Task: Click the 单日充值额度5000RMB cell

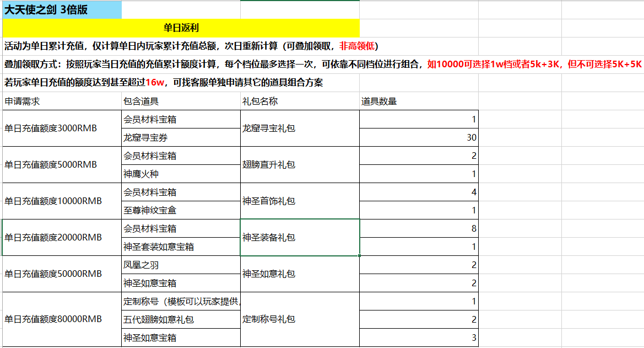Action: tap(62, 164)
